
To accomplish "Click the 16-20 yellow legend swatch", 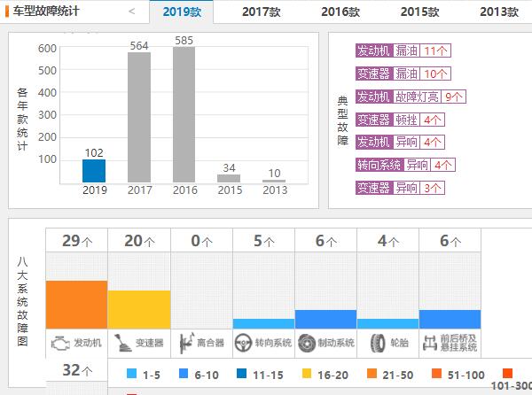I will pos(307,374).
